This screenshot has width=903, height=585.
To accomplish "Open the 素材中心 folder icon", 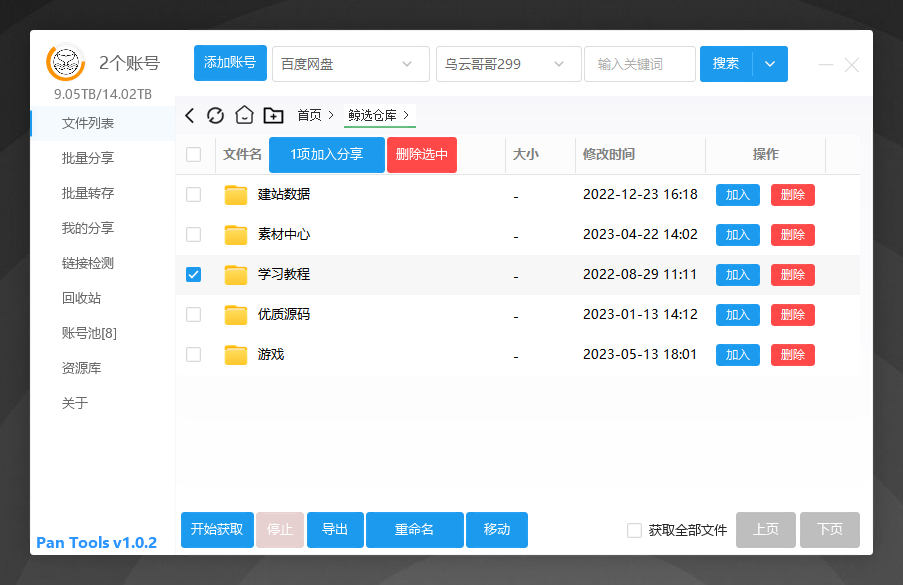I will pos(235,234).
